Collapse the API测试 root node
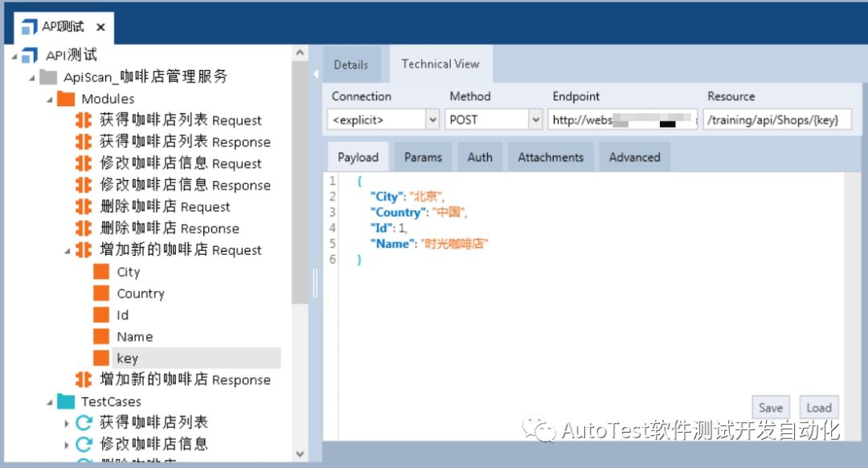The width and height of the screenshot is (868, 468). (14, 56)
